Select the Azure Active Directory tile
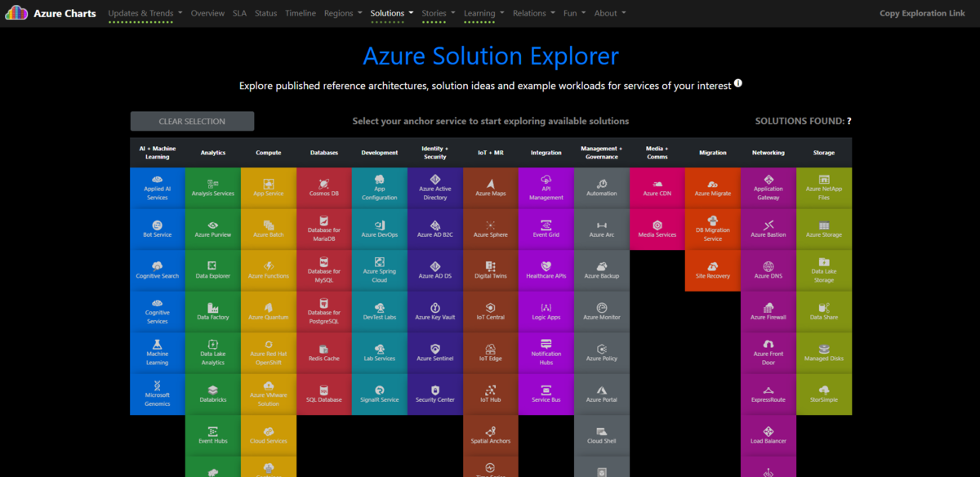Image resolution: width=980 pixels, height=477 pixels. (x=435, y=188)
